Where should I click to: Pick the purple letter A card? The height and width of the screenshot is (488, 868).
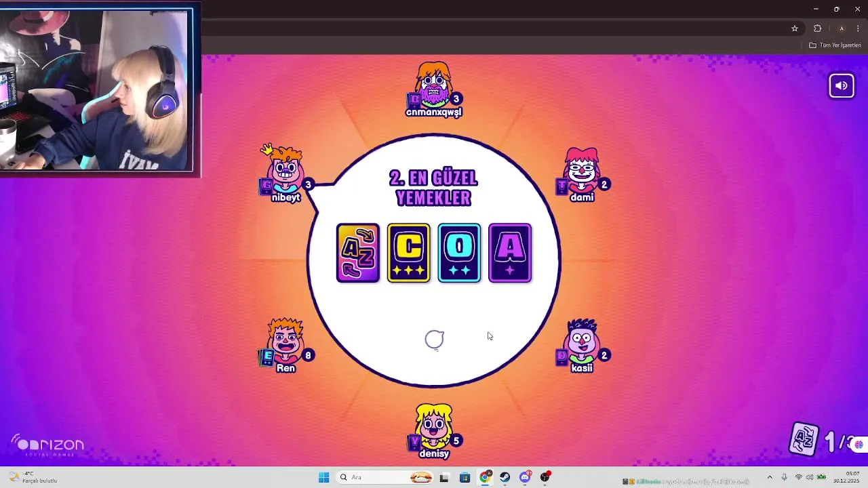510,253
